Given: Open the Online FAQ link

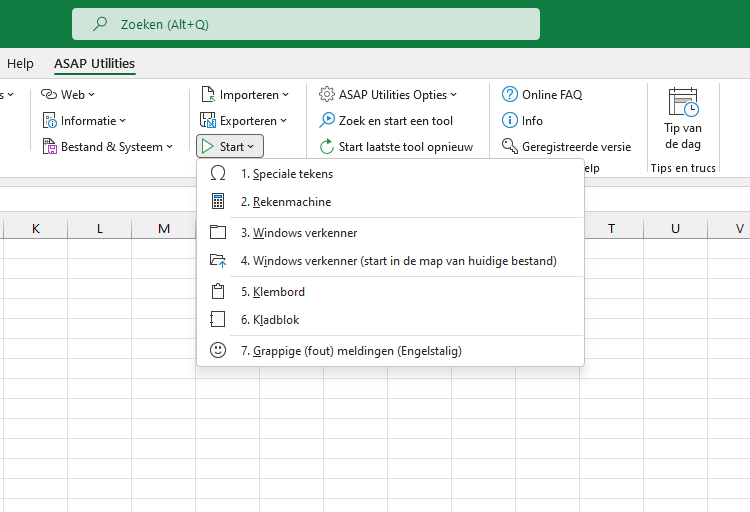Looking at the screenshot, I should pos(542,94).
